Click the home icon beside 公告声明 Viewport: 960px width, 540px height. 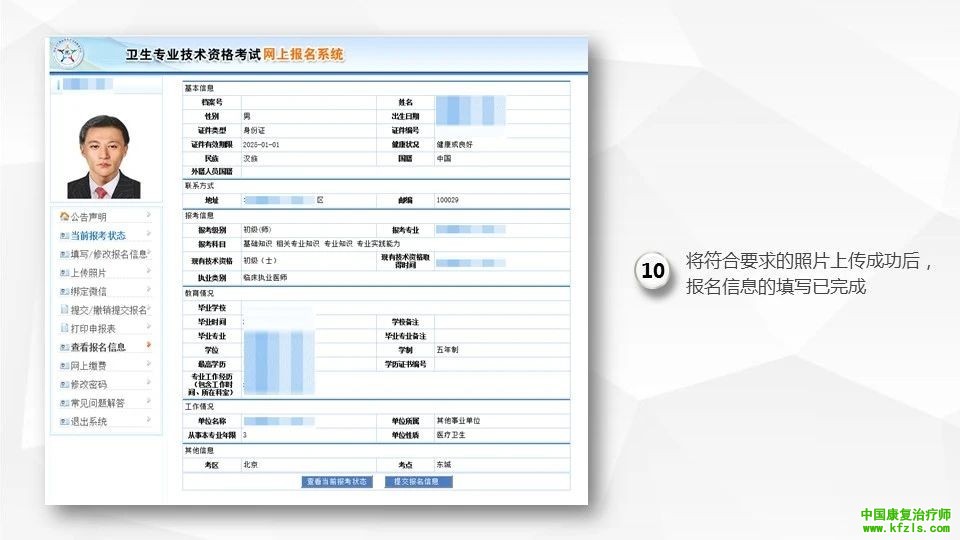tap(65, 217)
